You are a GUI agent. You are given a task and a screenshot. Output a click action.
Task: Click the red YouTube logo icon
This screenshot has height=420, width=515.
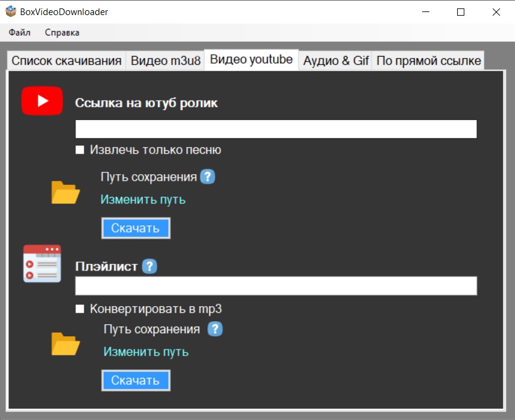click(x=42, y=101)
